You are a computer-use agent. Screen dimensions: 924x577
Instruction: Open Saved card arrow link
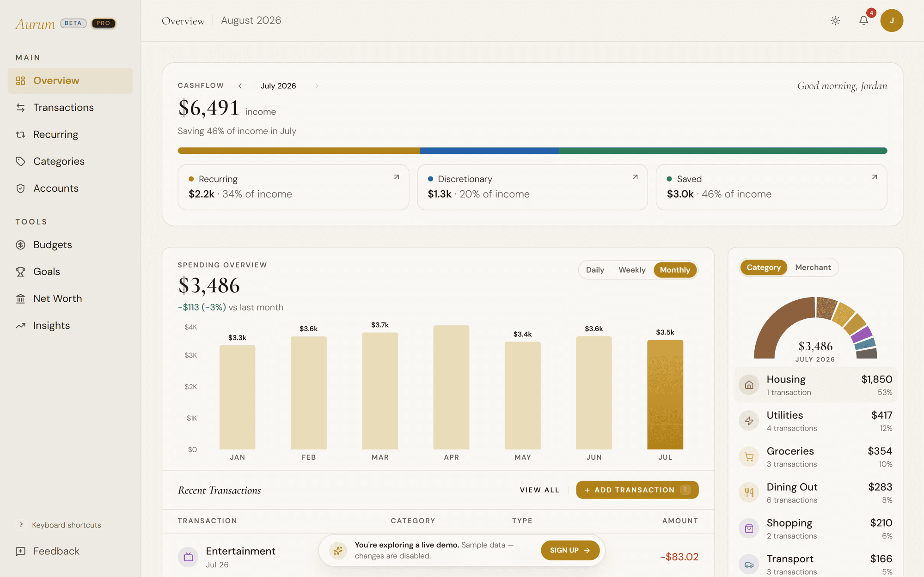(874, 177)
